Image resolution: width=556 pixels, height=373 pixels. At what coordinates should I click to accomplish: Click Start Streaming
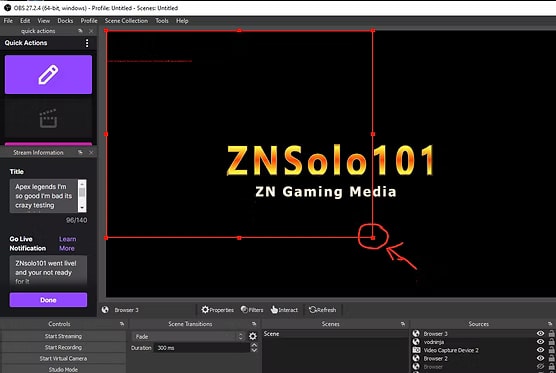(63, 336)
